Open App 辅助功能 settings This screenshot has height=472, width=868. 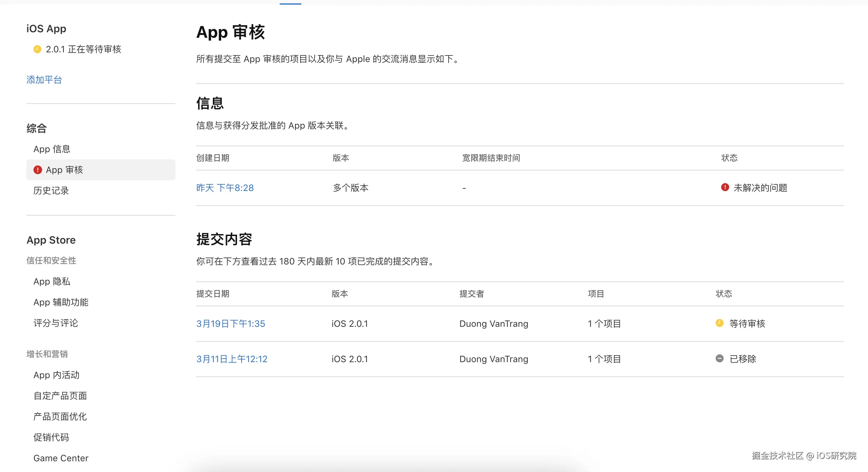tap(61, 302)
